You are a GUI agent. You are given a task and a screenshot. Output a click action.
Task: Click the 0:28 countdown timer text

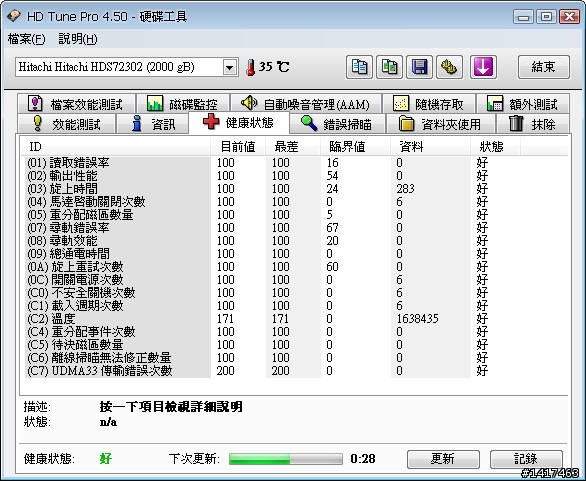(x=363, y=459)
